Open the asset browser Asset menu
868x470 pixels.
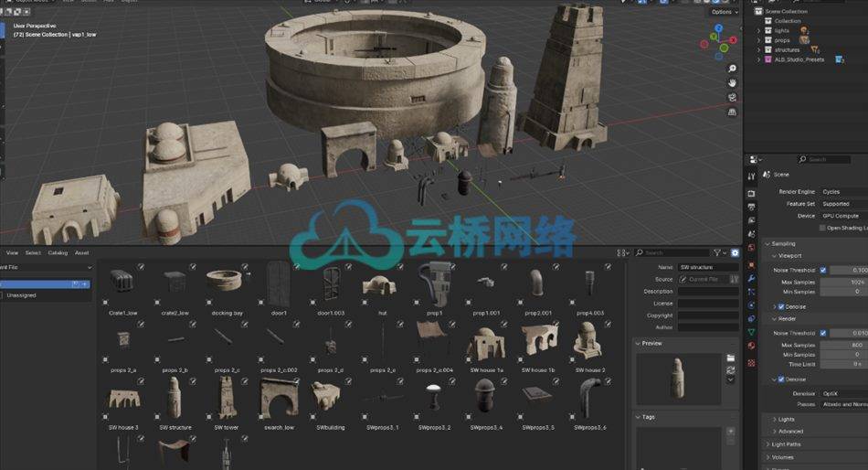coord(82,252)
